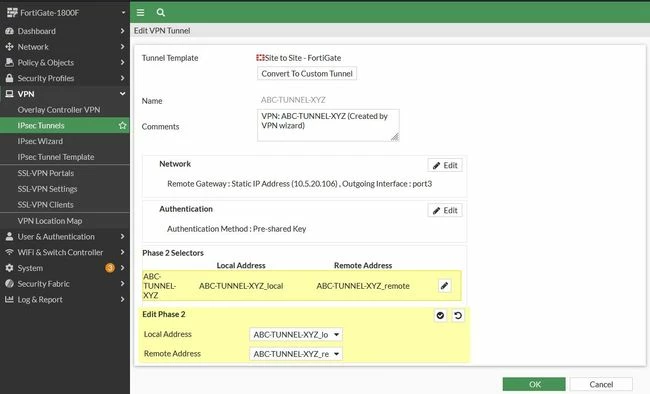Click the Site to Site template icon
Screen dimensions: 650x394
[260, 58]
